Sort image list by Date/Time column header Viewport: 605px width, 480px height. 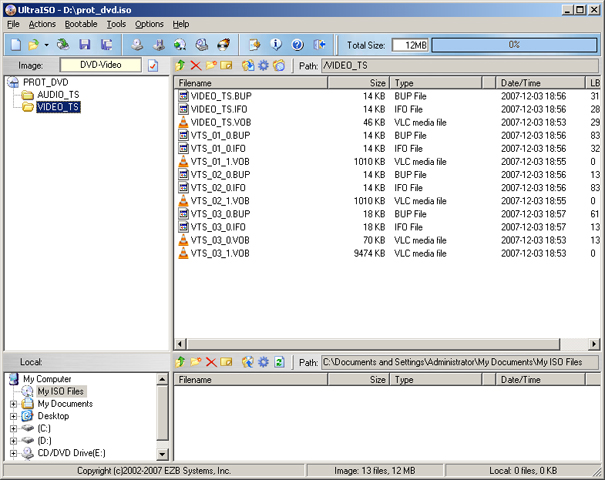[x=540, y=83]
